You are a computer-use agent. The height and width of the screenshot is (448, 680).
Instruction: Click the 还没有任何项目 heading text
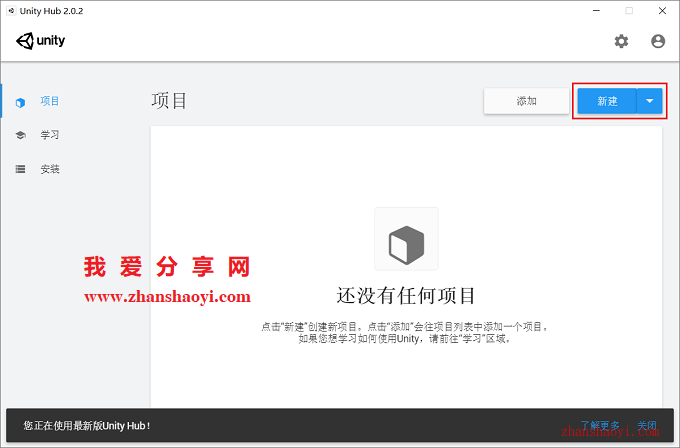[x=406, y=296]
